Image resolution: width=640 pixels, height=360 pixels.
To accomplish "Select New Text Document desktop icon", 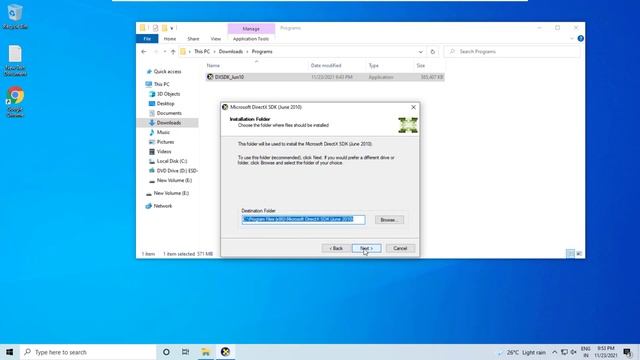I will pyautogui.click(x=15, y=60).
